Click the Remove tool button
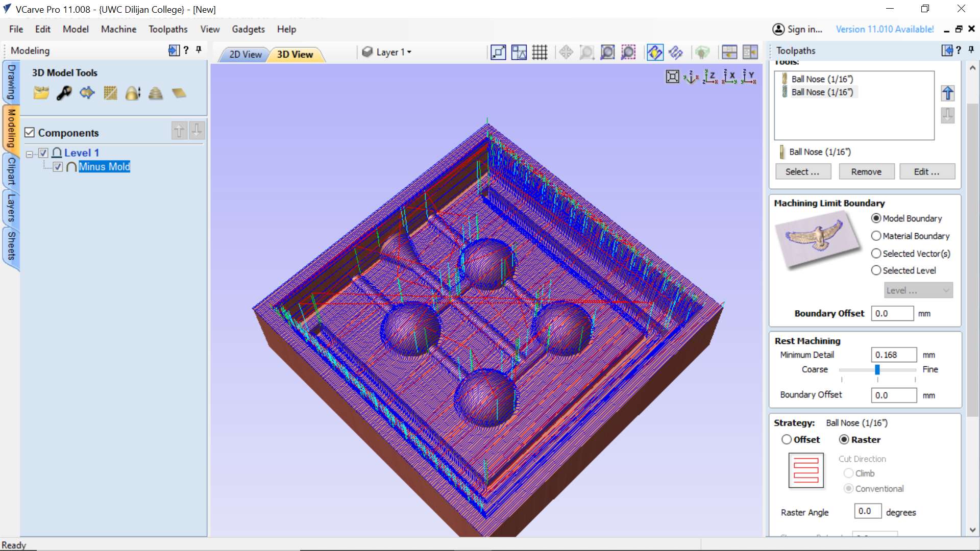 (x=866, y=171)
